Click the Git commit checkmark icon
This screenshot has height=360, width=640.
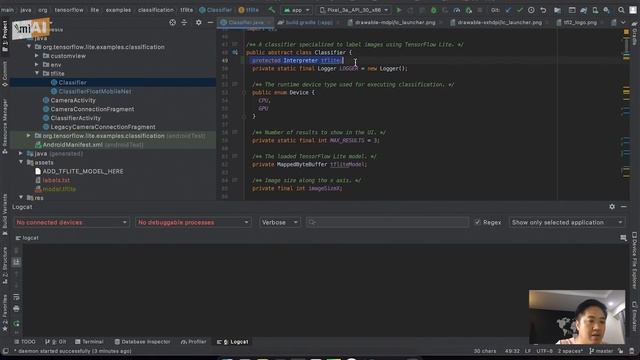[x=519, y=10]
